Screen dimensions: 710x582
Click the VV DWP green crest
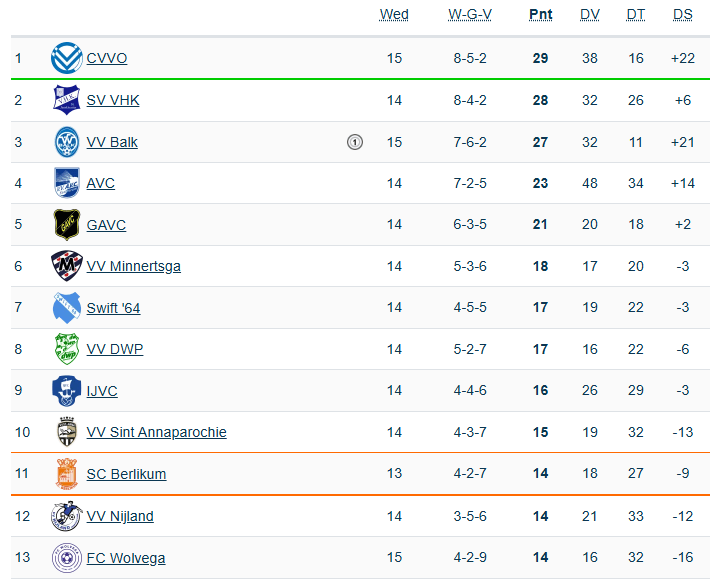(x=66, y=349)
